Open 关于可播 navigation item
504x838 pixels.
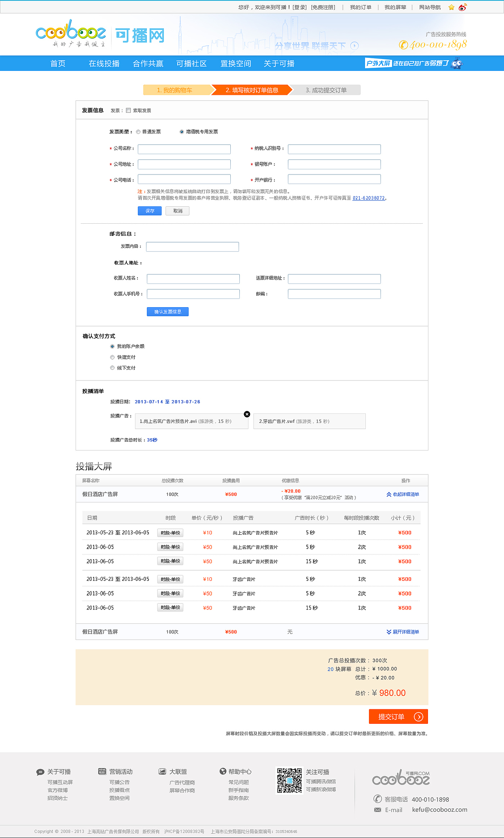click(x=279, y=63)
